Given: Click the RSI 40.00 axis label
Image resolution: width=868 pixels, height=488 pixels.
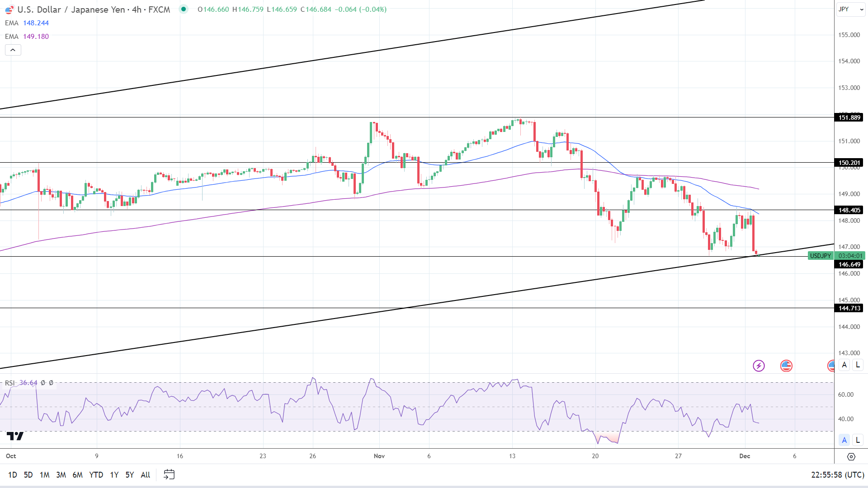Looking at the screenshot, I should pyautogui.click(x=845, y=419).
